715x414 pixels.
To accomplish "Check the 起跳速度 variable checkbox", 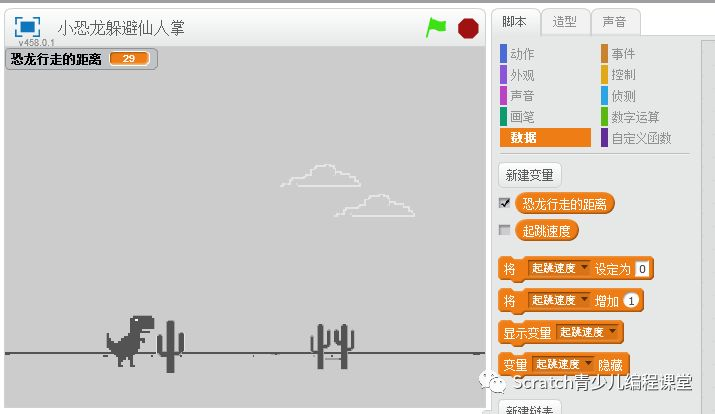I will pyautogui.click(x=504, y=230).
